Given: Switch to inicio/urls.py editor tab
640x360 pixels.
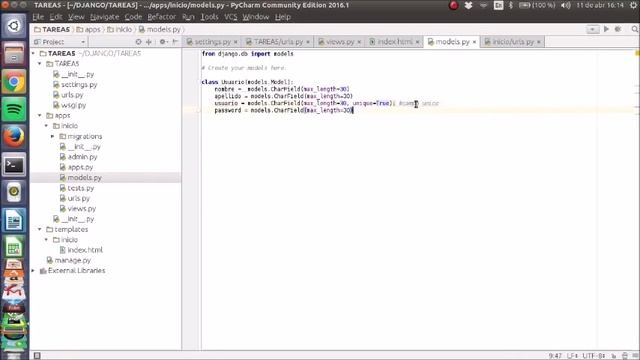Looking at the screenshot, I should 513,42.
